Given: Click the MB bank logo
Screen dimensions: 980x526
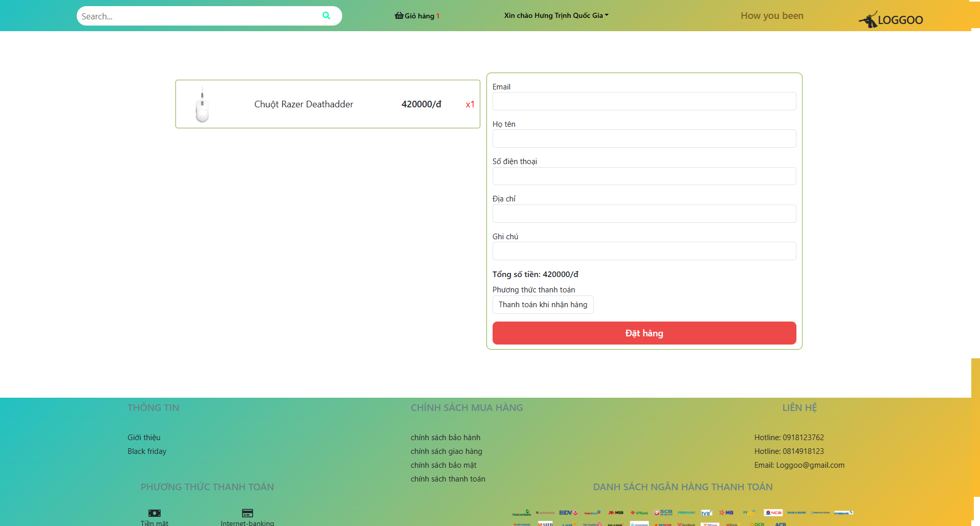Looking at the screenshot, I should (726, 513).
